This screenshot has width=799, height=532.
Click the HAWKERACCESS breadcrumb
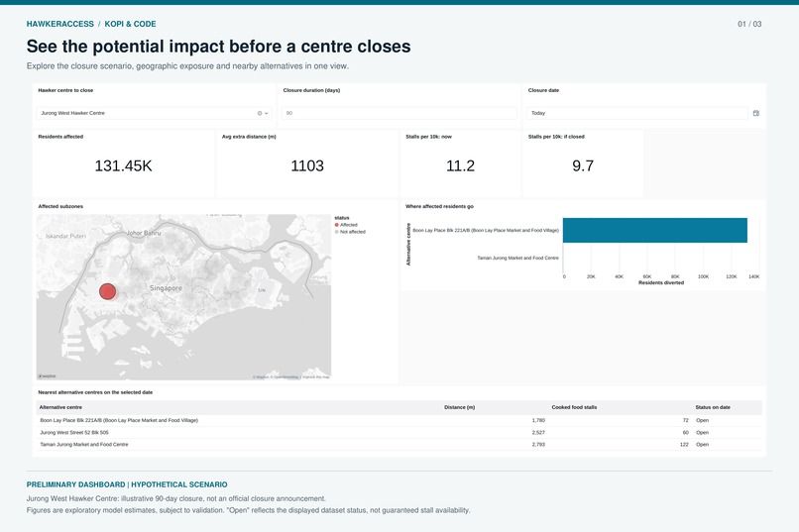60,24
